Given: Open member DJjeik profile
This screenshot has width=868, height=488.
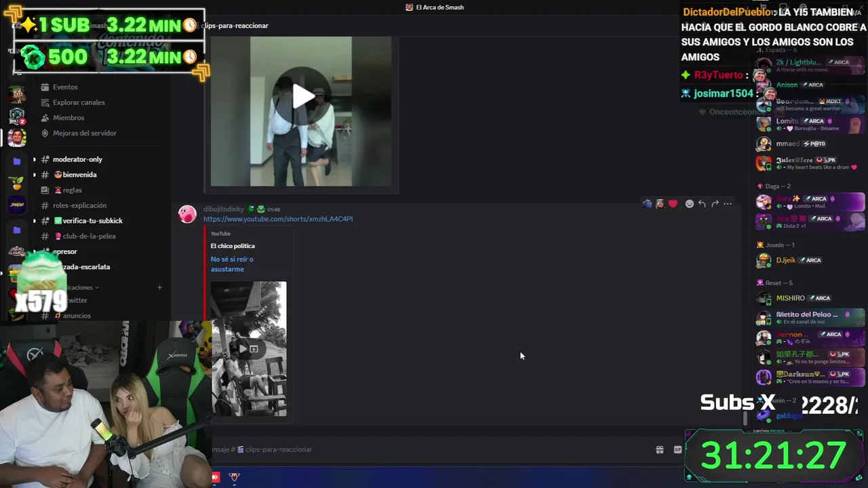Looking at the screenshot, I should coord(810,260).
